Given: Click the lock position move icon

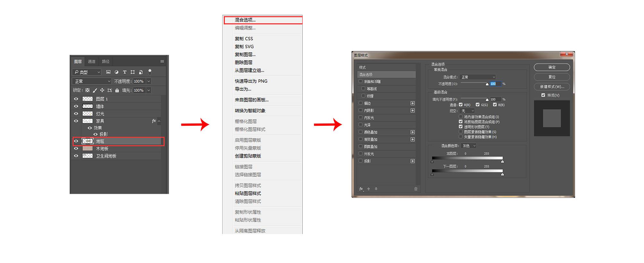Looking at the screenshot, I should pyautogui.click(x=102, y=90).
